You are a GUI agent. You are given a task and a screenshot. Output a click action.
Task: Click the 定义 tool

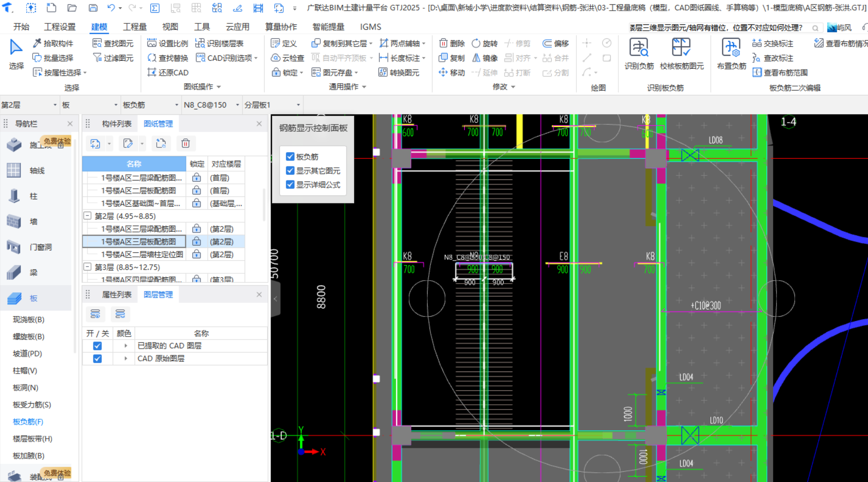[284, 43]
